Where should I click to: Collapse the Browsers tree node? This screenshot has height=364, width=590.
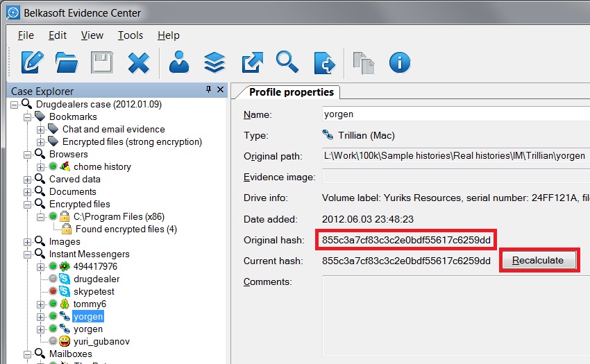[x=28, y=155]
